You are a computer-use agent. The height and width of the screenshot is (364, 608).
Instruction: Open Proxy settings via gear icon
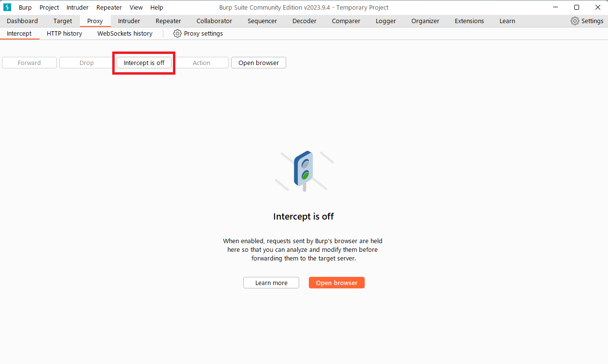pos(177,34)
